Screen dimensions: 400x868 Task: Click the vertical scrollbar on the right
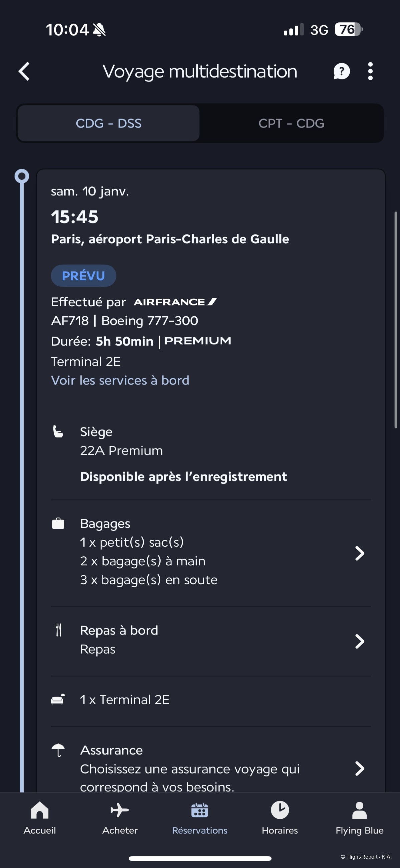coord(396,320)
